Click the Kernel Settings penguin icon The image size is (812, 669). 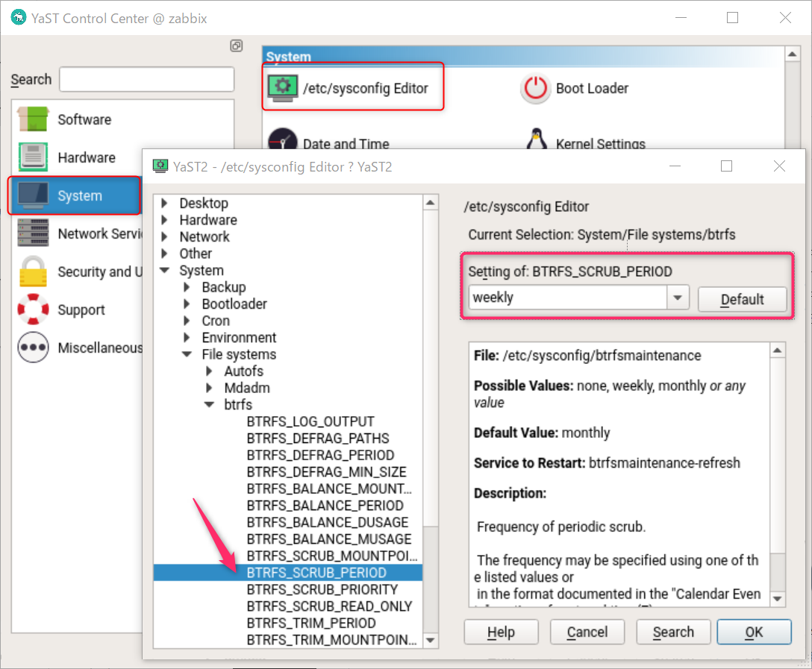(x=537, y=139)
